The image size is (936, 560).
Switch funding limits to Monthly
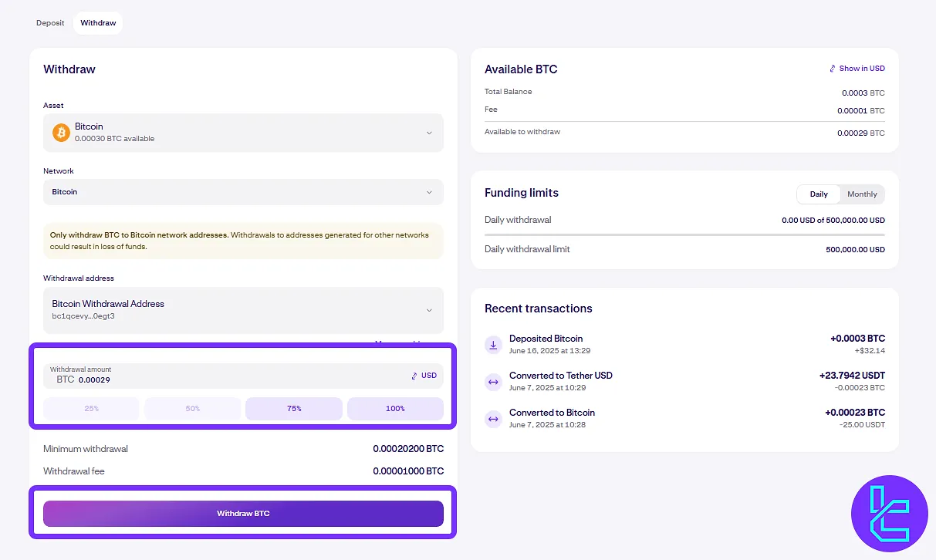pyautogui.click(x=862, y=194)
